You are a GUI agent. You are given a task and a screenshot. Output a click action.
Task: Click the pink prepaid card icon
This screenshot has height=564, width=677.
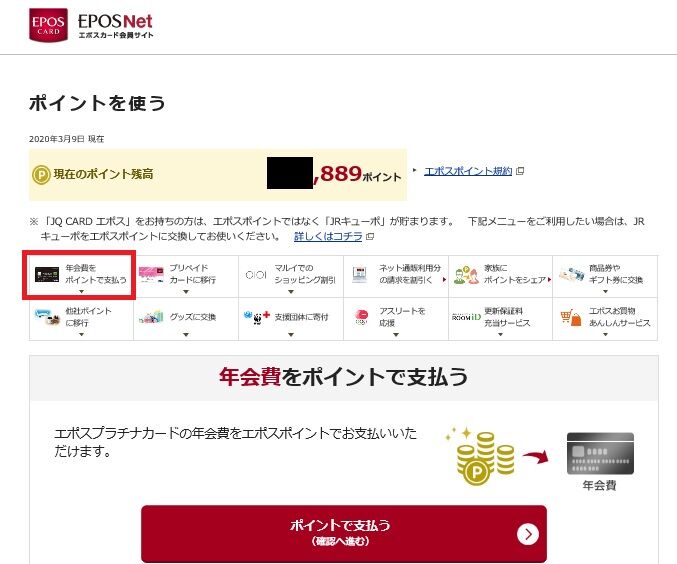[x=151, y=274]
